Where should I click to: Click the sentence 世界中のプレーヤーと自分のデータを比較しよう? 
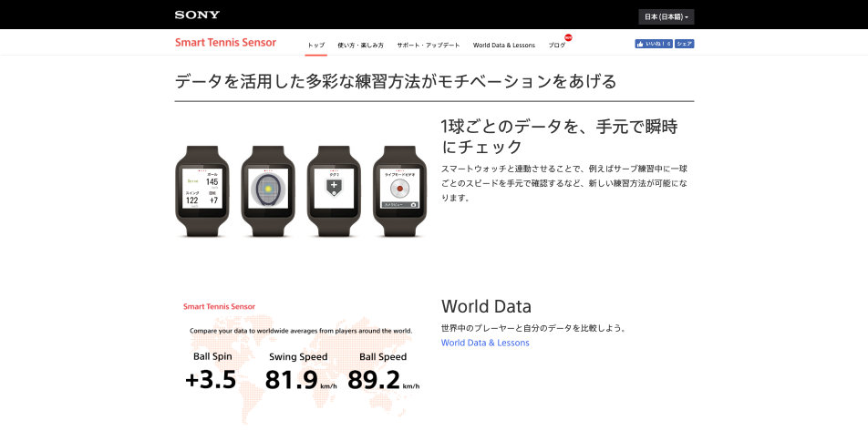click(x=534, y=328)
